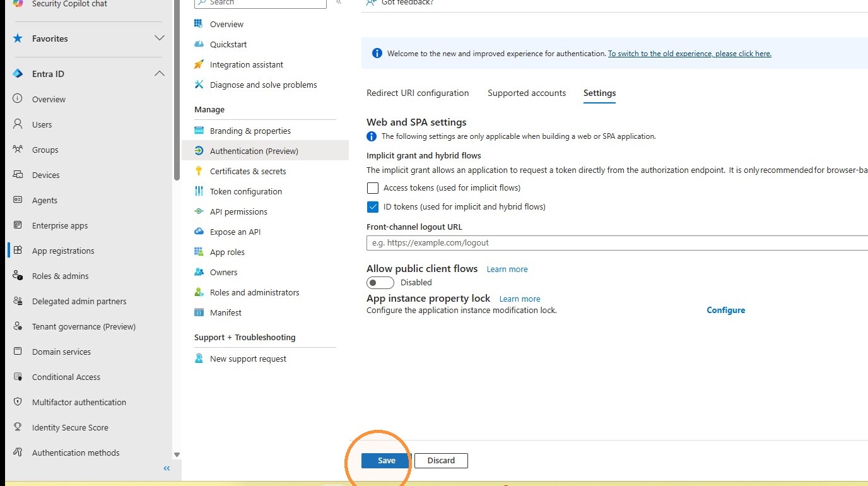This screenshot has height=486, width=868.
Task: Click the Branding & properties icon
Action: pyautogui.click(x=199, y=131)
